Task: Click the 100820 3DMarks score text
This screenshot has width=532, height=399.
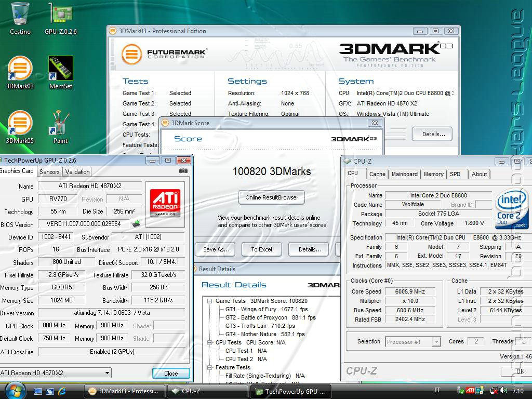Action: pyautogui.click(x=271, y=171)
